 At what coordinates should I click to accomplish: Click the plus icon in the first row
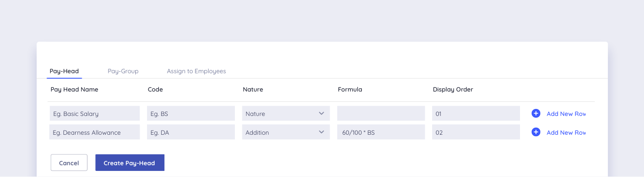tap(536, 114)
